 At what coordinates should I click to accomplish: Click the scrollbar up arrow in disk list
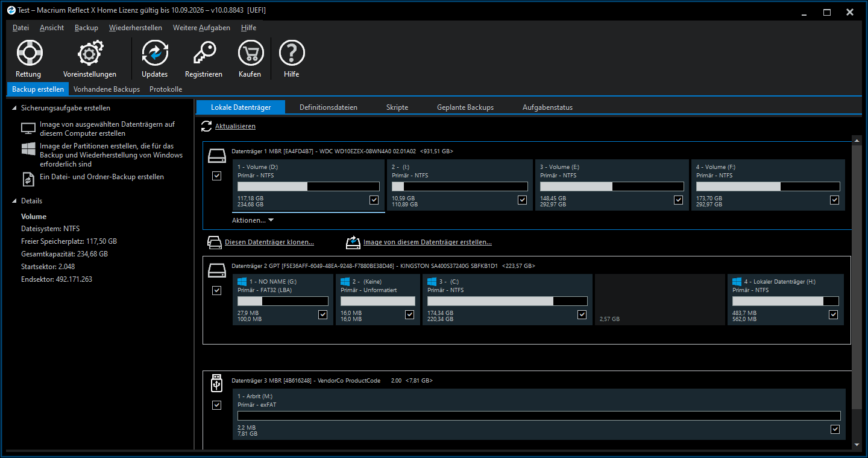(x=857, y=140)
